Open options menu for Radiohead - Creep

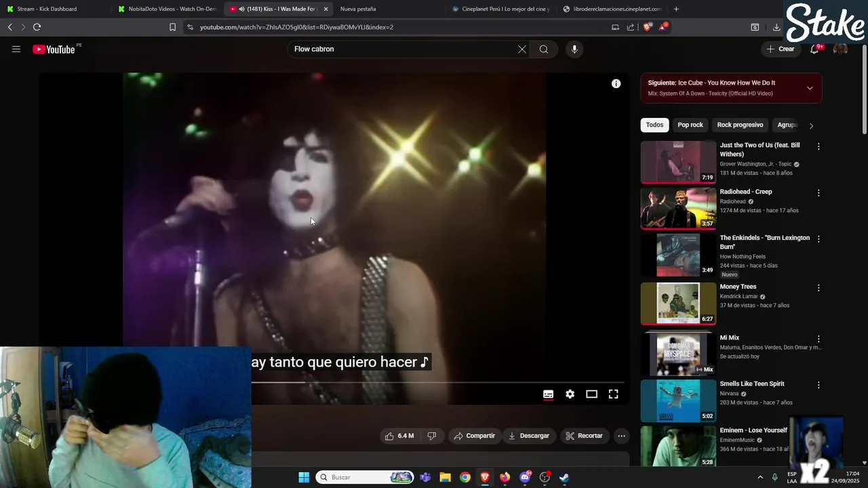tap(818, 192)
